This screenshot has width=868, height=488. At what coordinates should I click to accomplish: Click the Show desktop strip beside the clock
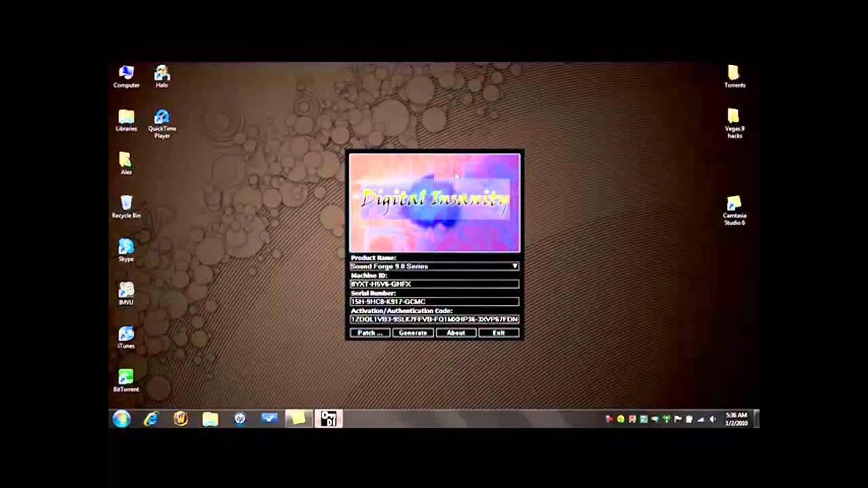click(756, 419)
